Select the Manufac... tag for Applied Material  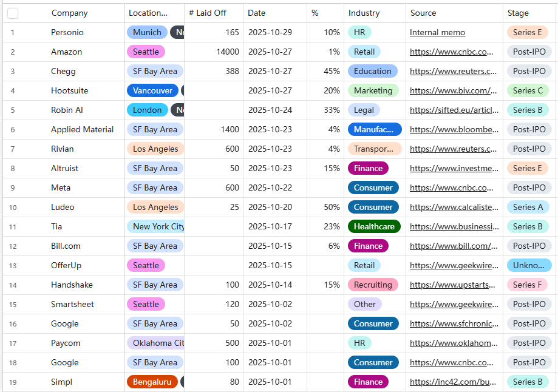click(375, 129)
